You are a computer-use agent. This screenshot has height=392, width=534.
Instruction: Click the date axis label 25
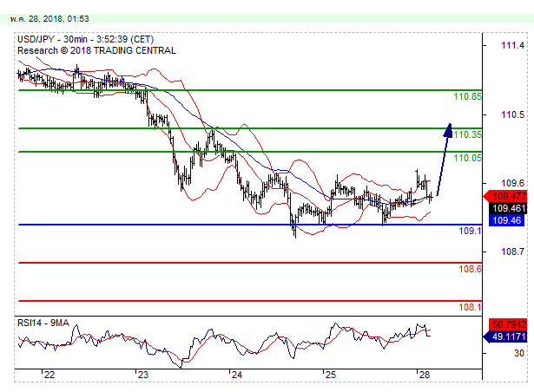coord(330,375)
